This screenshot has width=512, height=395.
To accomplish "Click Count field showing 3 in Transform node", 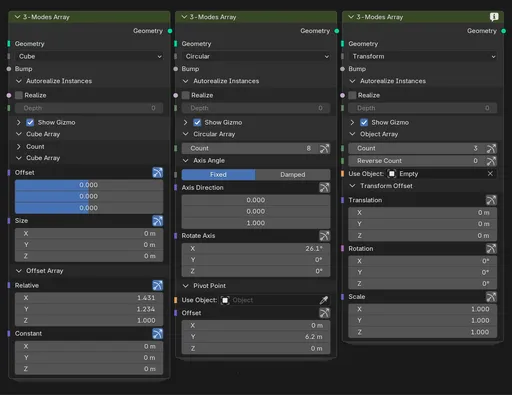I will coord(417,148).
